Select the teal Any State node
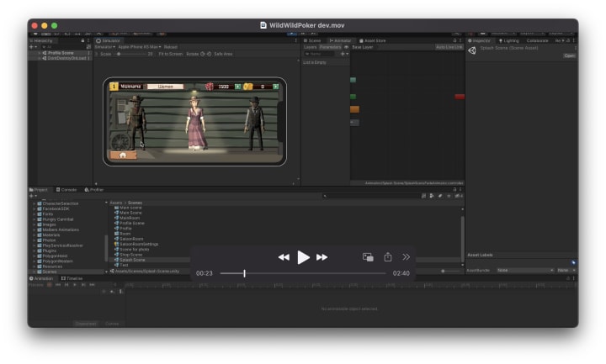Image resolution: width=606 pixels, height=364 pixels. click(353, 80)
